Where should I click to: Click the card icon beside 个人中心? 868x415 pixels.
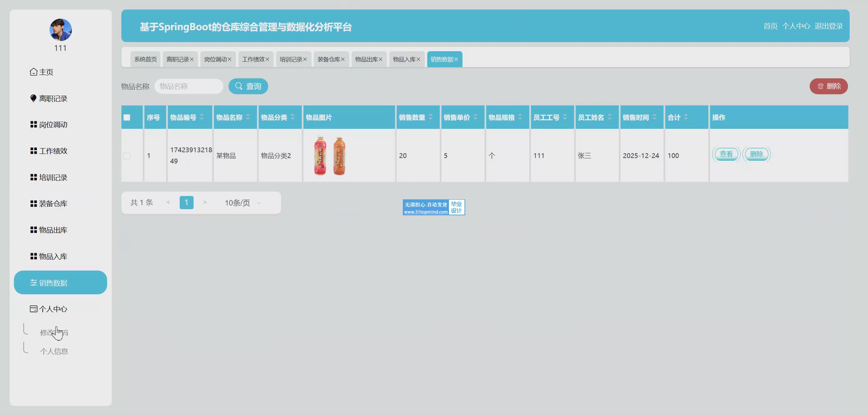34,309
